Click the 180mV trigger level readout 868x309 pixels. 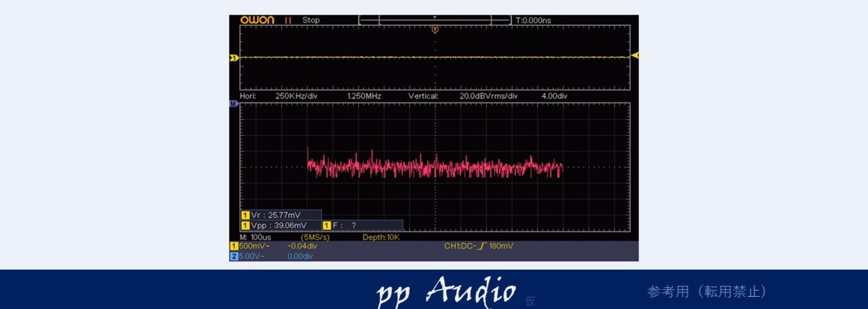[501, 246]
